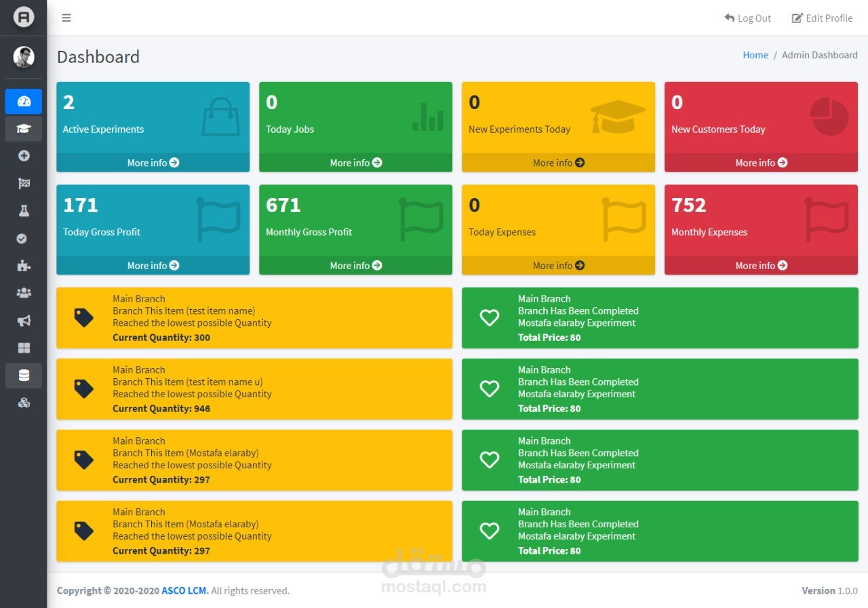Open More info for Monthly Expenses
The image size is (868, 608).
click(761, 266)
